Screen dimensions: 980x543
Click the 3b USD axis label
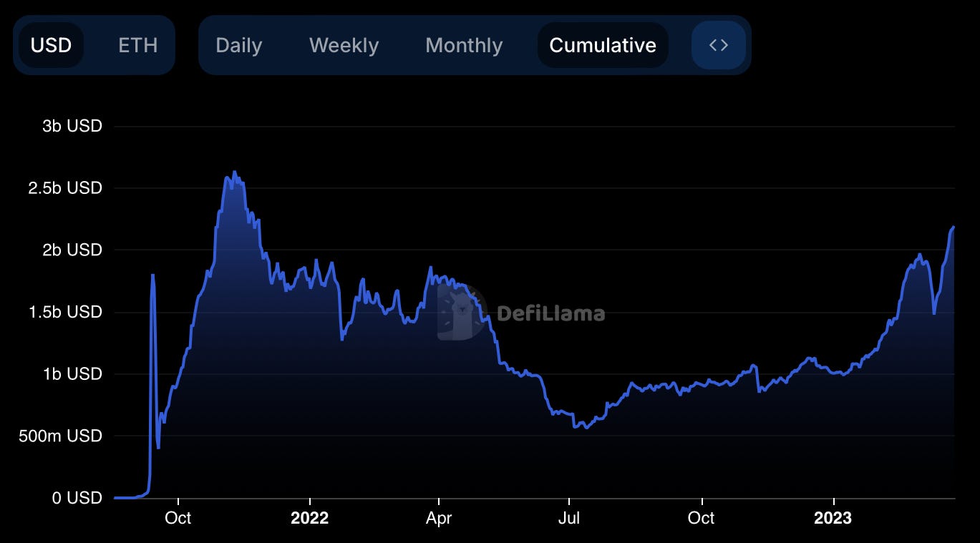pos(72,126)
